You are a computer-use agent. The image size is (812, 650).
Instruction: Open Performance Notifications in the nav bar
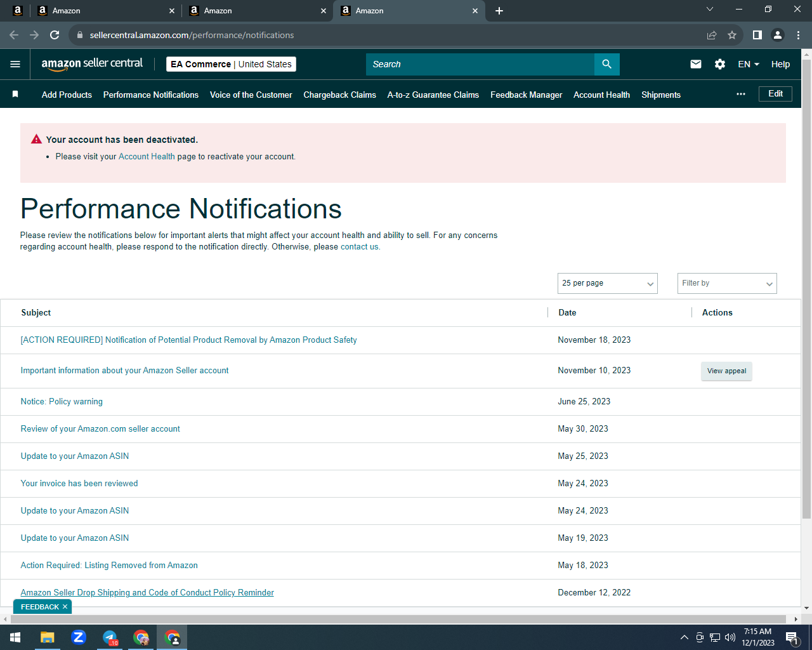pos(151,95)
